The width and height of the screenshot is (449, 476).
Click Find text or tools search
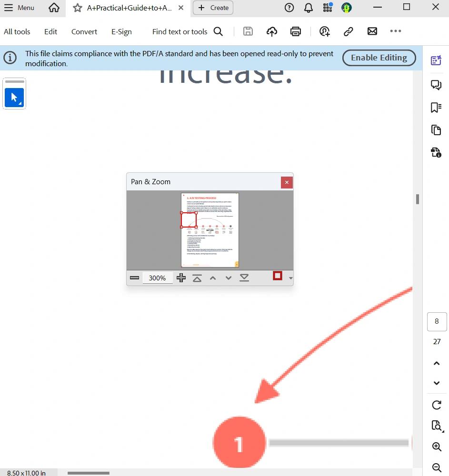pos(187,31)
